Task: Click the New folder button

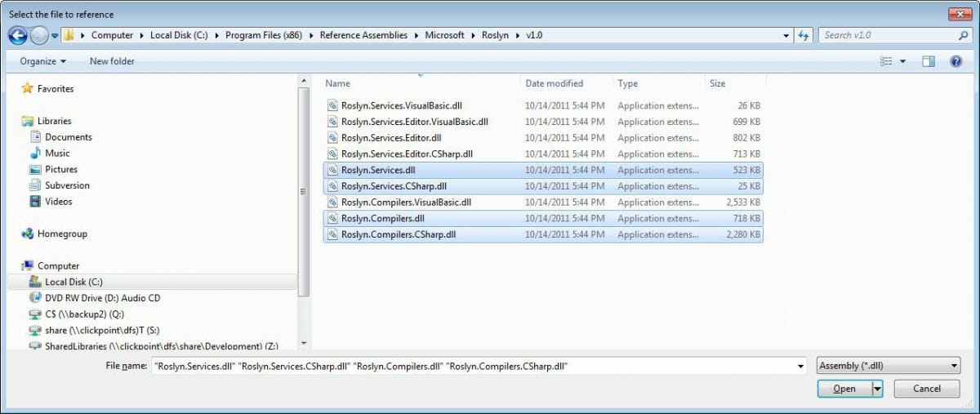Action: coord(112,61)
